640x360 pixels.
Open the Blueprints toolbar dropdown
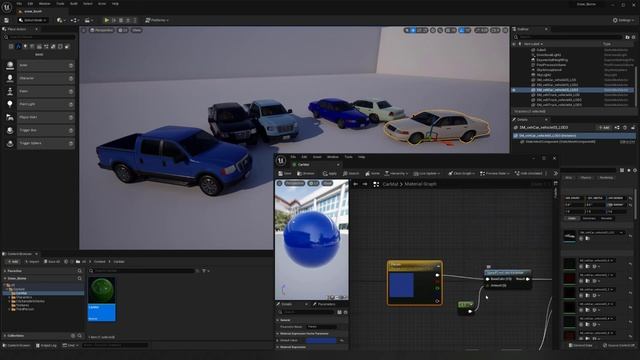pyautogui.click(x=74, y=20)
